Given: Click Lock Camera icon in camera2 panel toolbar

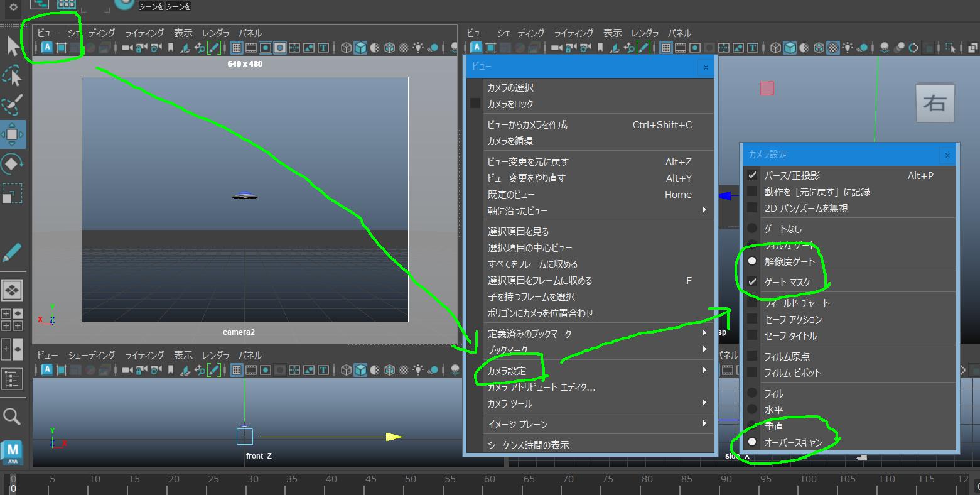Looking at the screenshot, I should 142,48.
